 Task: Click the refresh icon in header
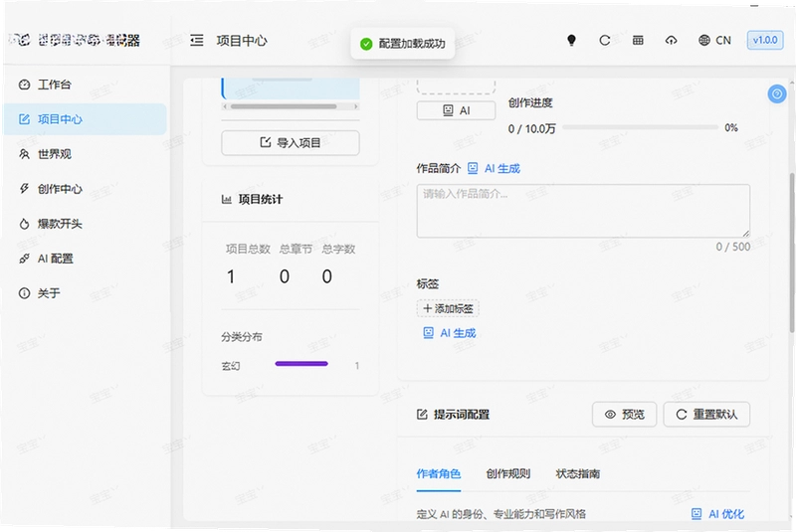tap(604, 40)
